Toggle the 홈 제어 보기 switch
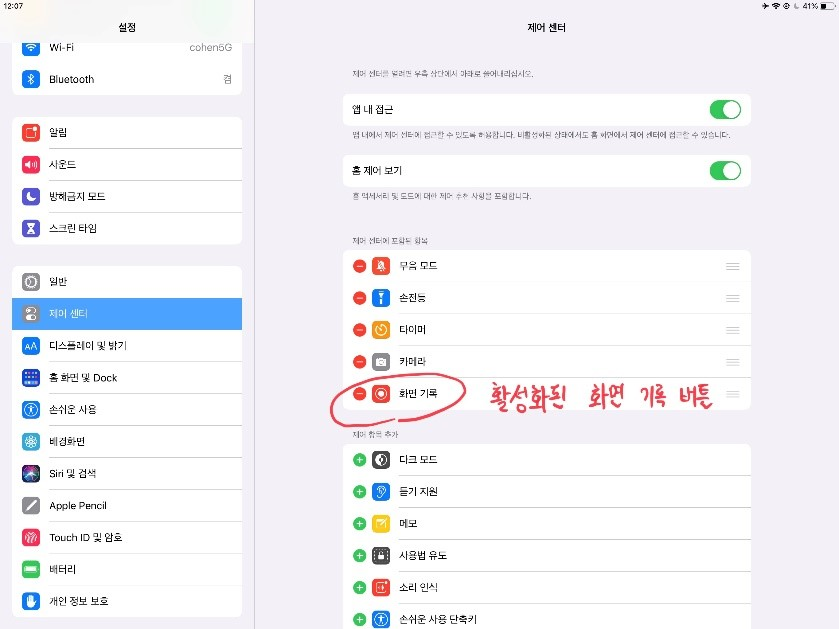This screenshot has height=629, width=839. 725,171
